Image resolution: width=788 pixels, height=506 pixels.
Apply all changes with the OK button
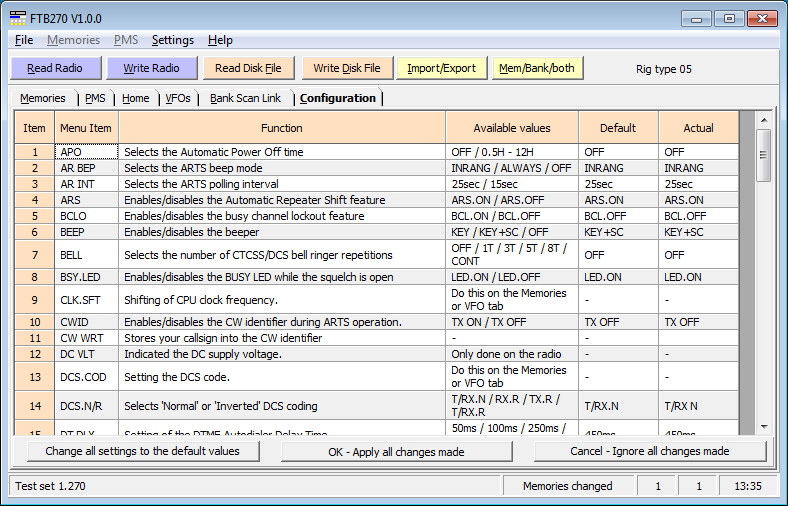pos(396,451)
